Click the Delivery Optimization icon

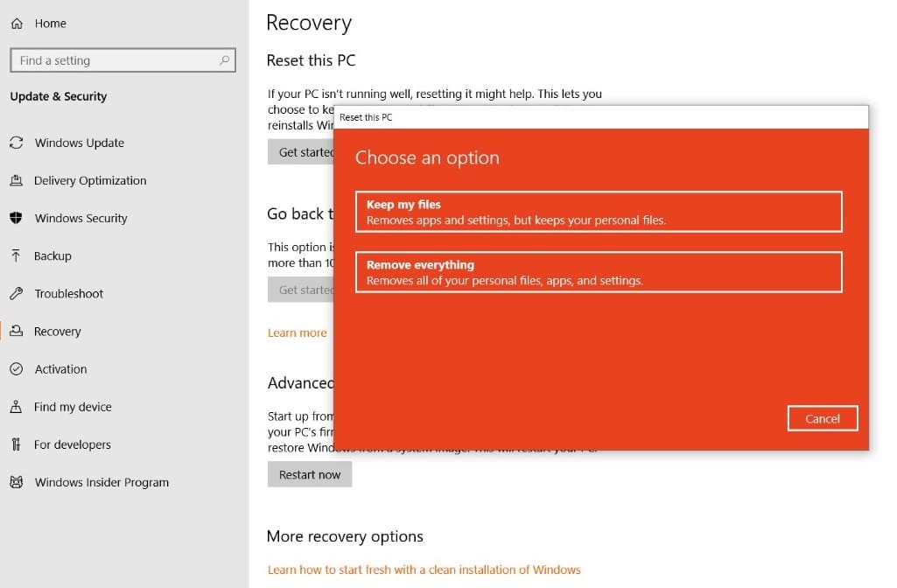17,180
